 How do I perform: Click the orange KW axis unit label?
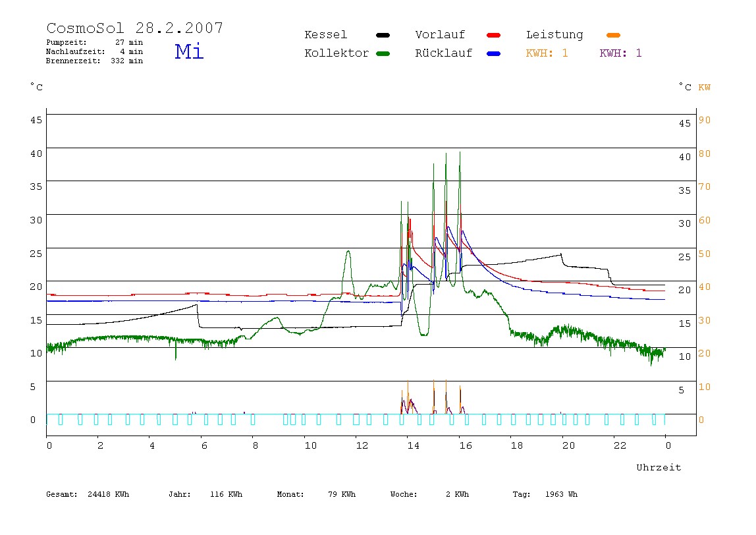(705, 88)
